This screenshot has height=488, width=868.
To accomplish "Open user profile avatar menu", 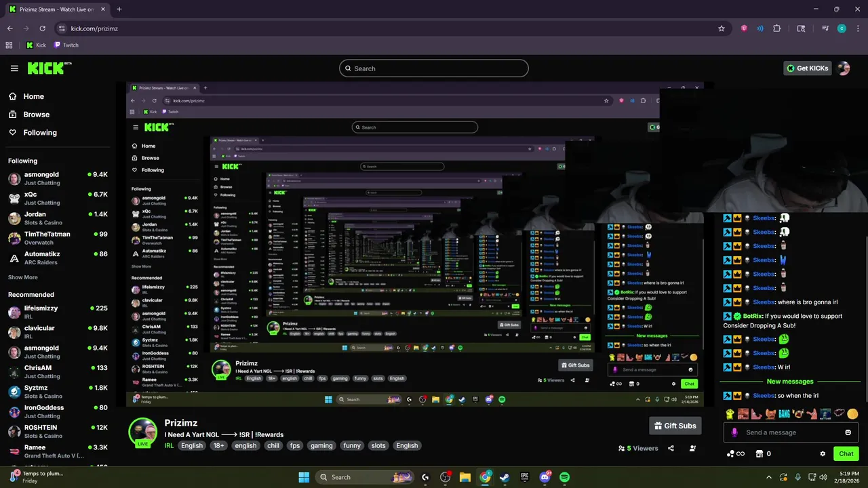I will (844, 68).
